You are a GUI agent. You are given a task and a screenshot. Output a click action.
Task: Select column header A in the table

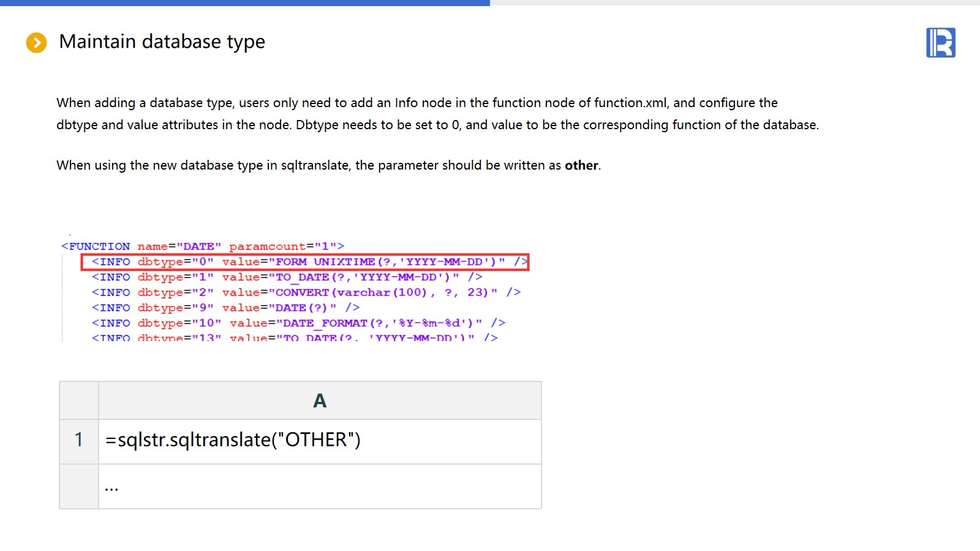[x=320, y=401]
